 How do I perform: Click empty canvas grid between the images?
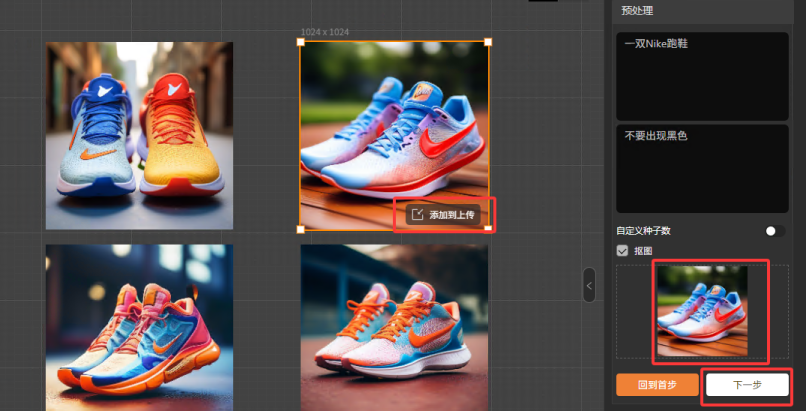point(266,237)
